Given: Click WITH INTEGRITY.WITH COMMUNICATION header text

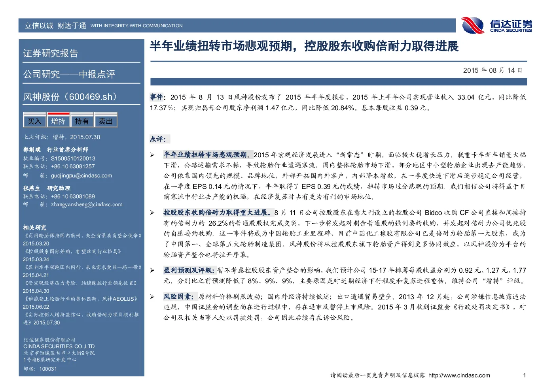Looking at the screenshot, I should (136, 26).
